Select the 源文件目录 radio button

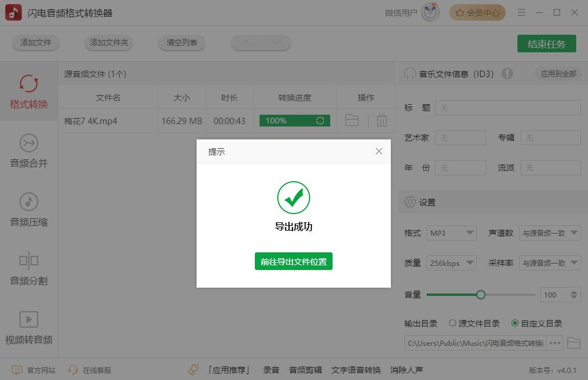click(x=453, y=323)
